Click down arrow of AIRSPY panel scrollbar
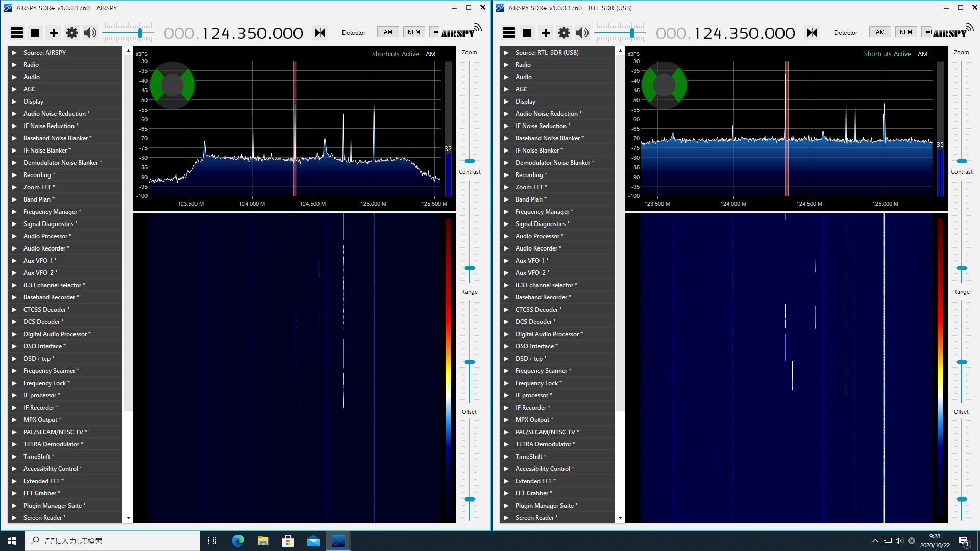Image resolution: width=980 pixels, height=551 pixels. (128, 518)
